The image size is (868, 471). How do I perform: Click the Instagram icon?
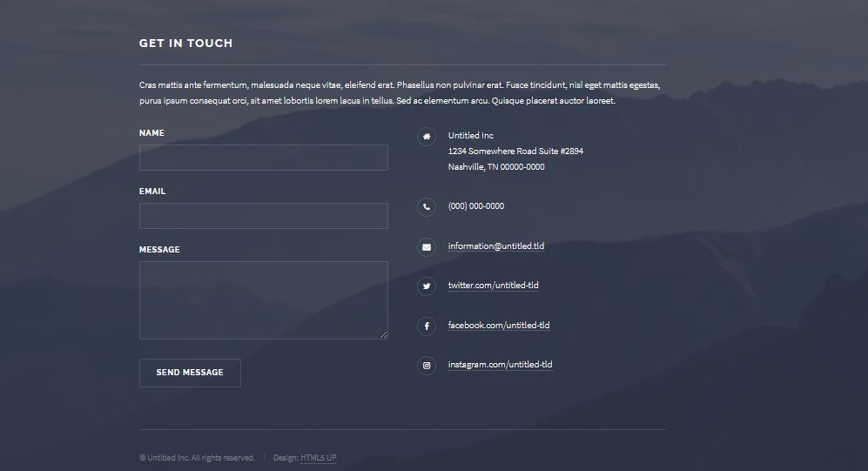[x=427, y=366]
